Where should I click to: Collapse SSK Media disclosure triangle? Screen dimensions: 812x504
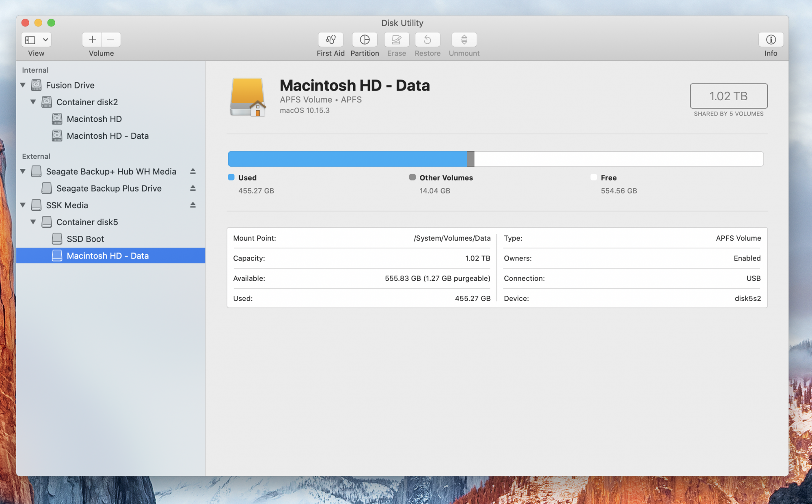23,205
